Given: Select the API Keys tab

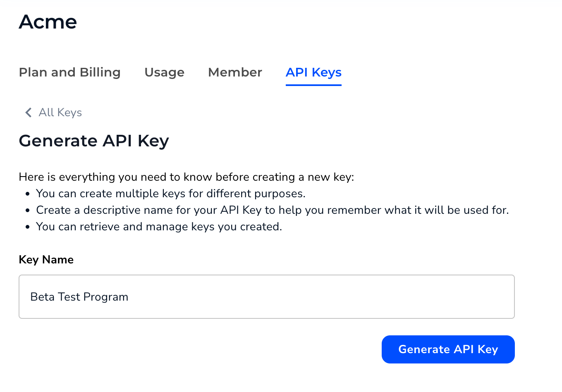Looking at the screenshot, I should click(313, 72).
